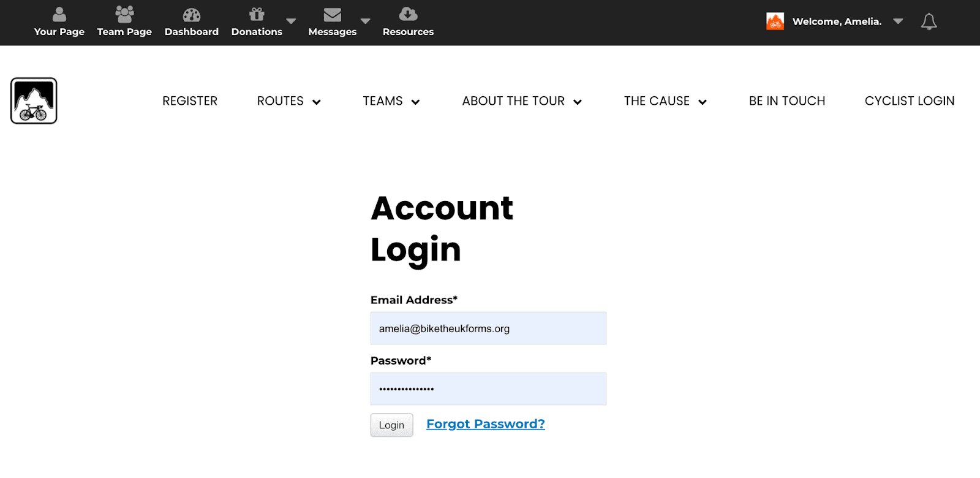Screen dimensions: 980x478
Task: Expand the Donations dropdown arrow
Action: pos(292,21)
